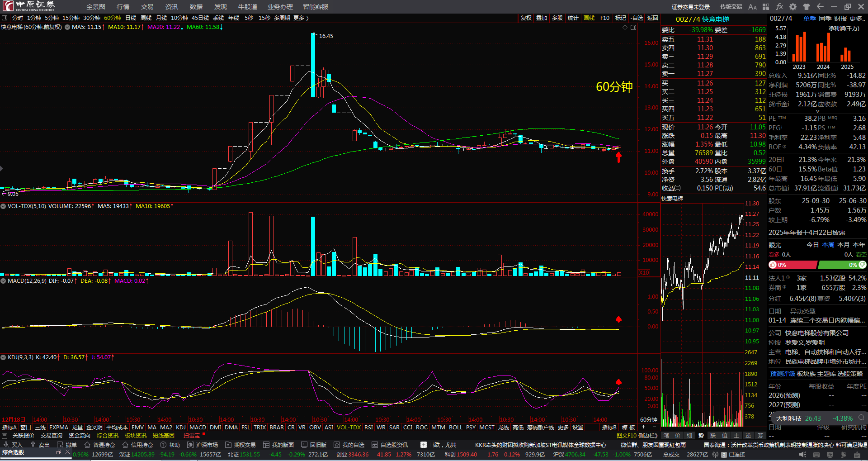
Task: Open the fx formula manager icon
Action: pos(779,7)
